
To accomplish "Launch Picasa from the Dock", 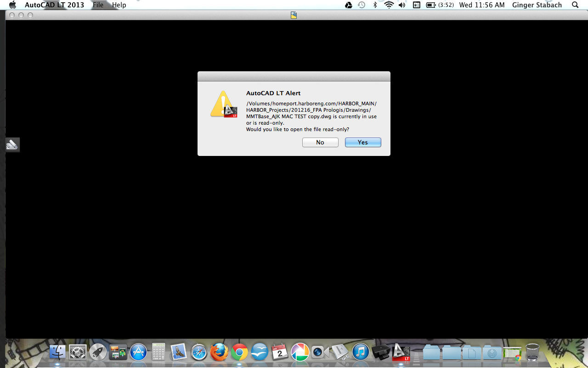I will point(300,352).
